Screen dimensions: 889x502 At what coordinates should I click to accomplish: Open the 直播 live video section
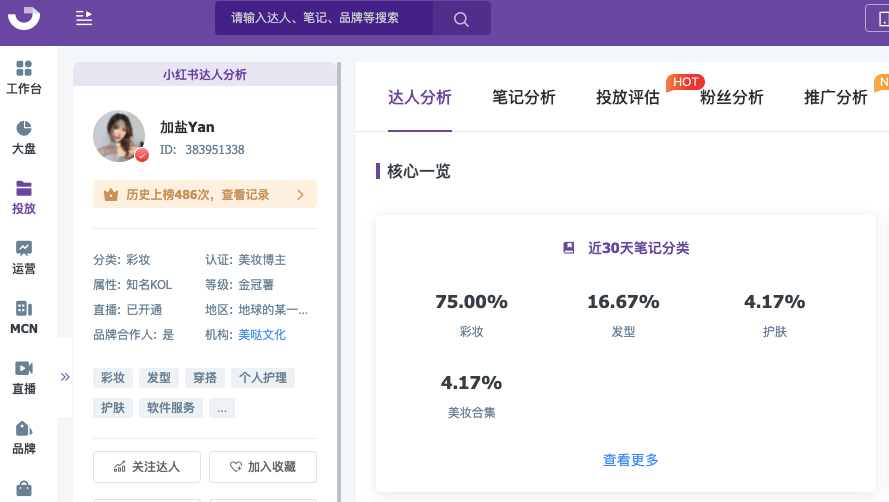(24, 377)
